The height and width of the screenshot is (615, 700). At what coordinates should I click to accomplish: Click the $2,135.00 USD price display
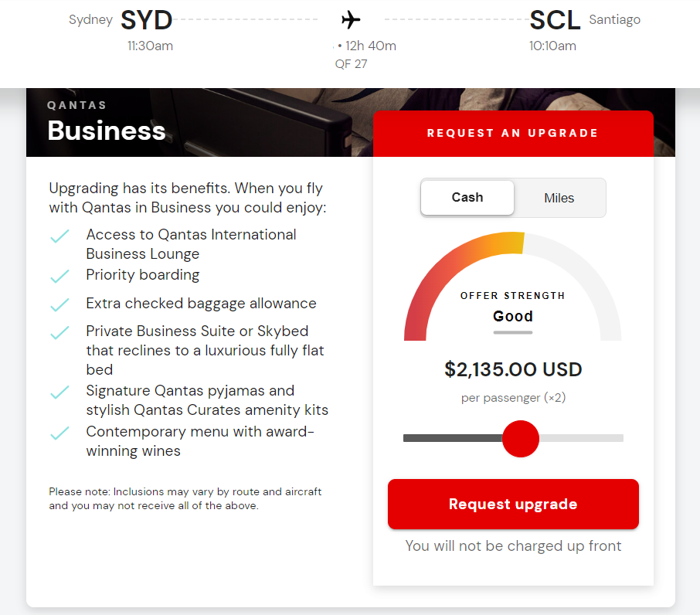coord(512,369)
